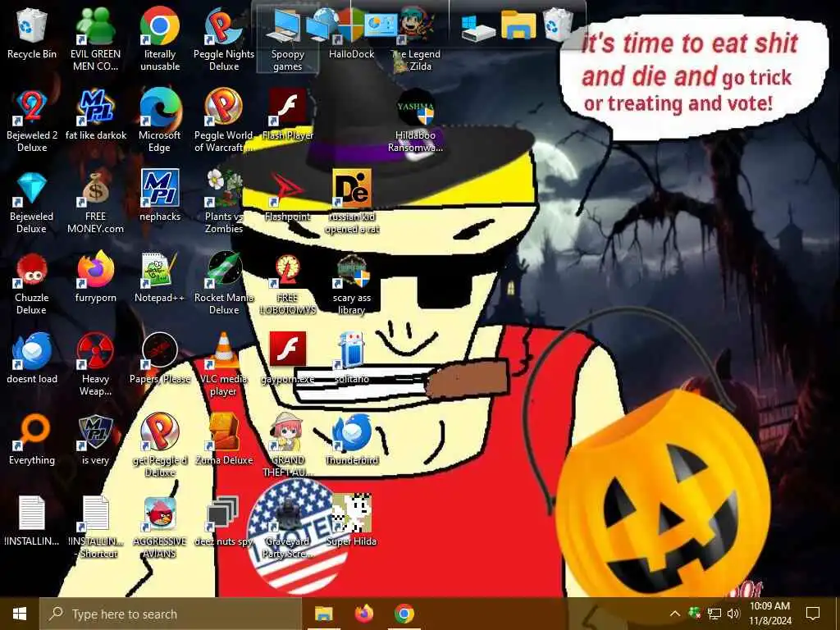
Task: Open the FREE MONEY.com shortcut
Action: pos(95,202)
